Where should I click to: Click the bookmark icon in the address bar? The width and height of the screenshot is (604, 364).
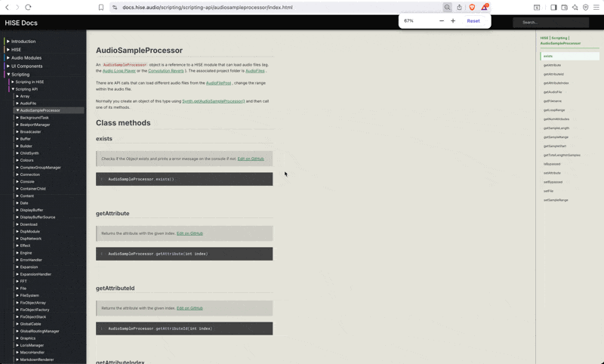101,8
